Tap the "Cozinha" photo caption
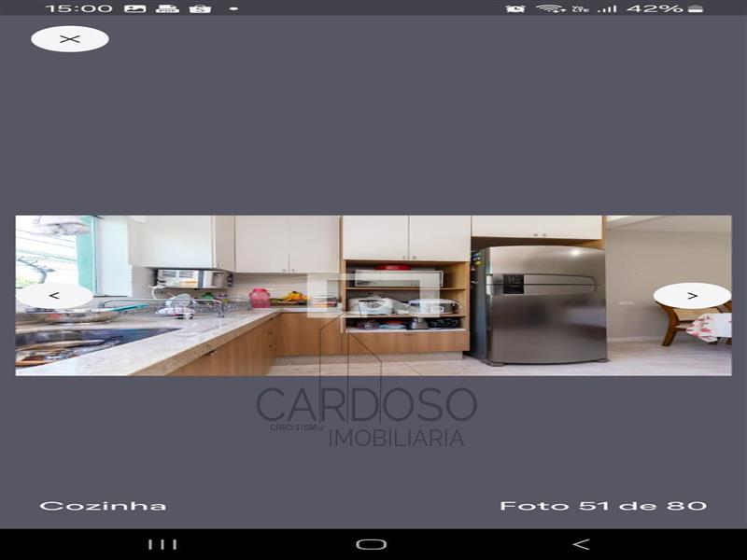The image size is (747, 560). pos(103,506)
